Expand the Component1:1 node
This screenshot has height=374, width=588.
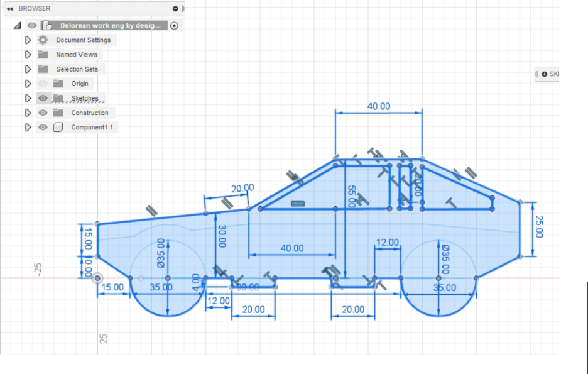tap(28, 127)
